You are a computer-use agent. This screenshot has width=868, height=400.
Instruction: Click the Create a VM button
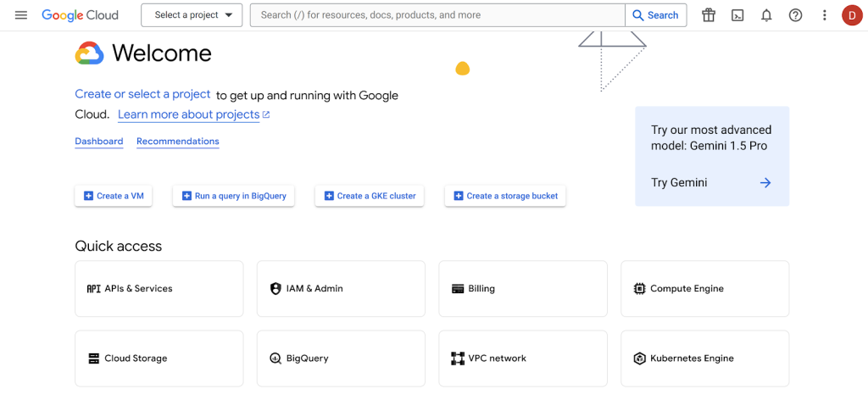[x=114, y=196]
